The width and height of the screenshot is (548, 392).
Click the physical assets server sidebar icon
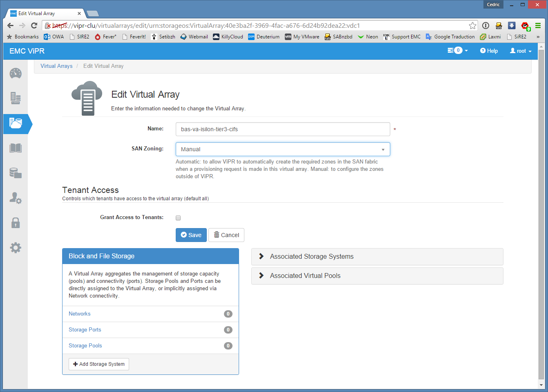pos(16,99)
